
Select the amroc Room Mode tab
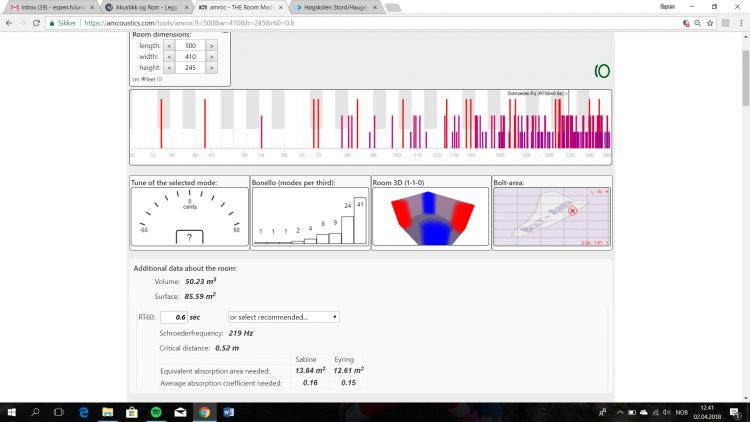point(241,8)
